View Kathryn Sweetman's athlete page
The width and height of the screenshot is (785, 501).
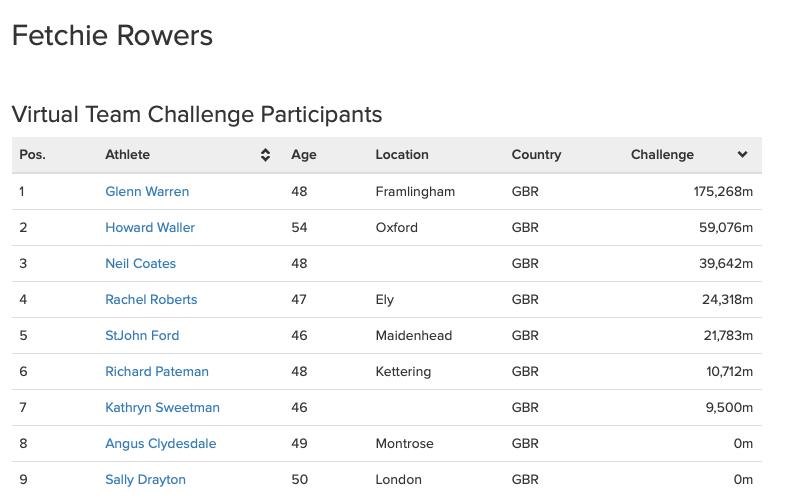click(x=162, y=408)
